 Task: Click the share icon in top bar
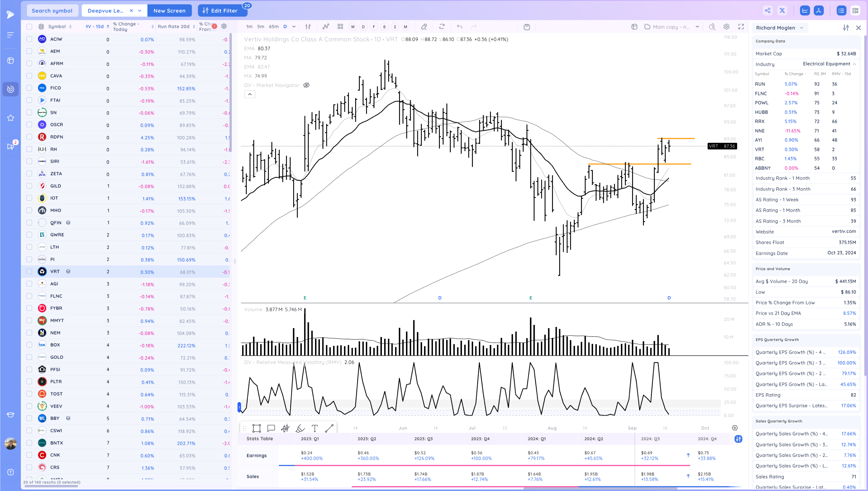pyautogui.click(x=768, y=10)
